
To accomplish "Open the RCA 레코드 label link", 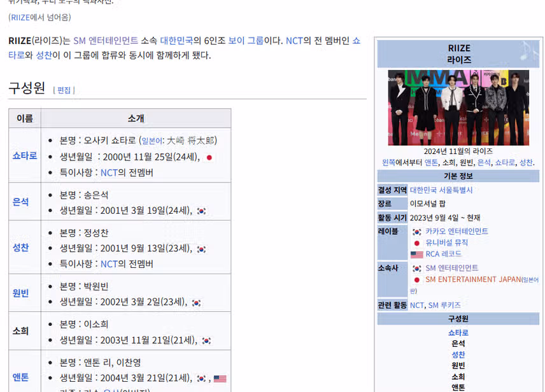I will (444, 254).
